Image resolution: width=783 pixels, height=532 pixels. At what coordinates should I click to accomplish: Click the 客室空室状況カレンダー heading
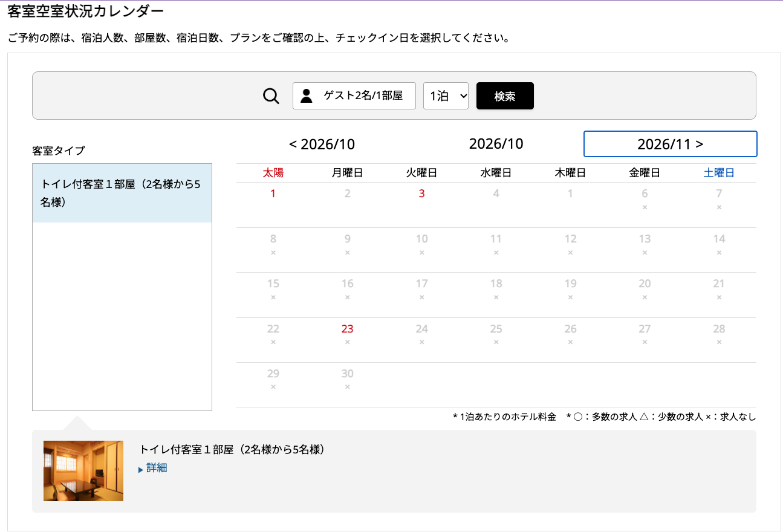[85, 11]
